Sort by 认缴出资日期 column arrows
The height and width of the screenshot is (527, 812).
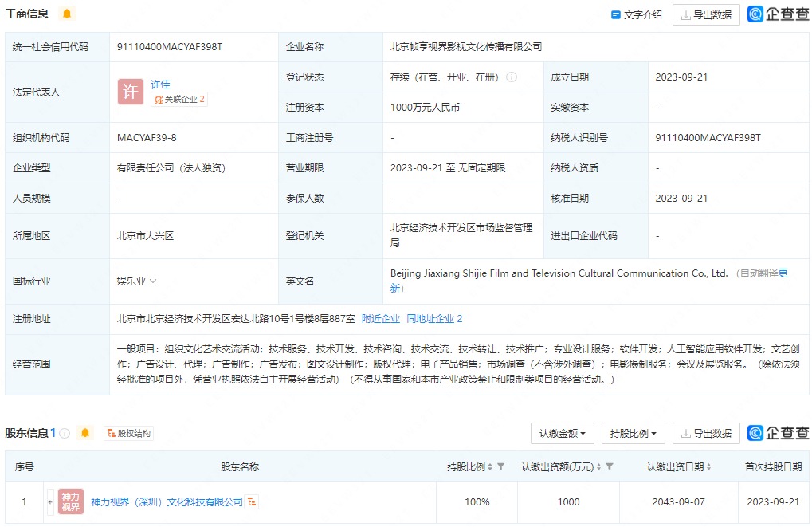pyautogui.click(x=708, y=467)
